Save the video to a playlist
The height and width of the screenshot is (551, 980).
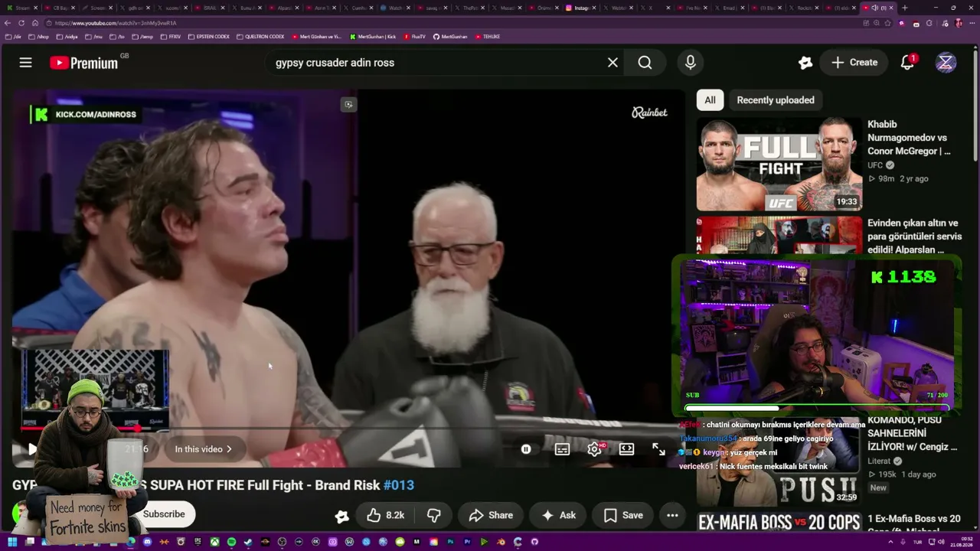(622, 515)
